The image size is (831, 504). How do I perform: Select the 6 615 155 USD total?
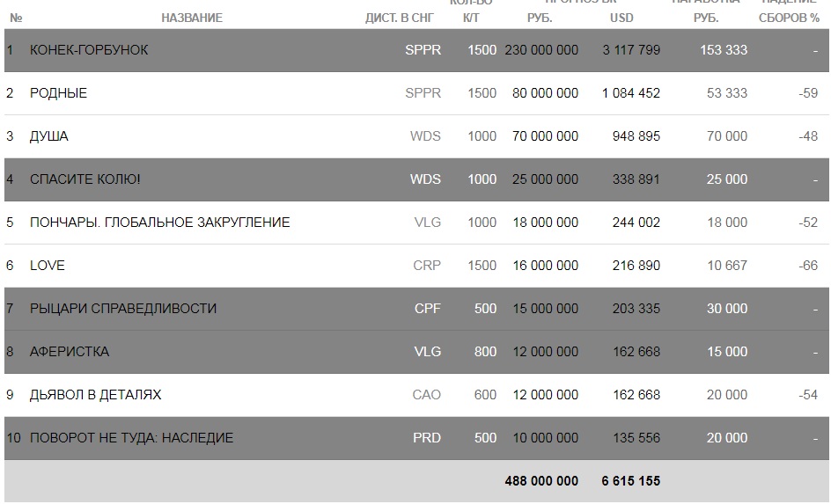click(630, 481)
